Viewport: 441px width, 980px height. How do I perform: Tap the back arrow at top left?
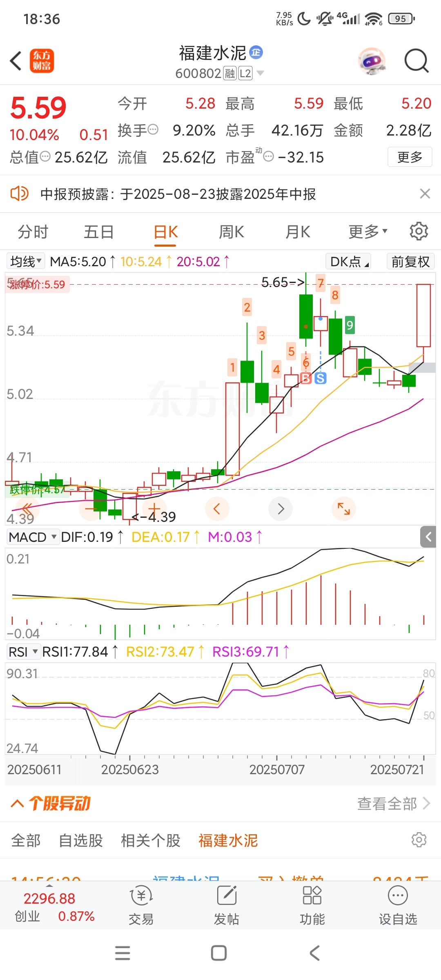point(16,61)
